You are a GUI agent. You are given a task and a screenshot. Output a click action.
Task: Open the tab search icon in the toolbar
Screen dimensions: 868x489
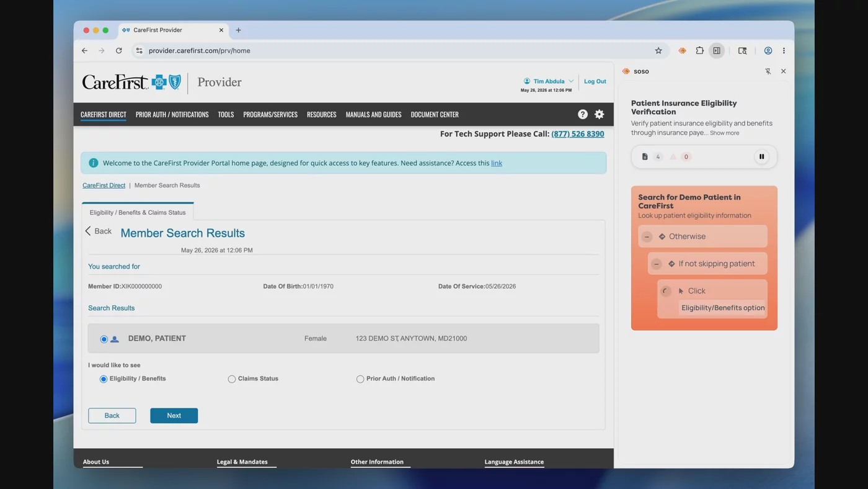(x=743, y=51)
